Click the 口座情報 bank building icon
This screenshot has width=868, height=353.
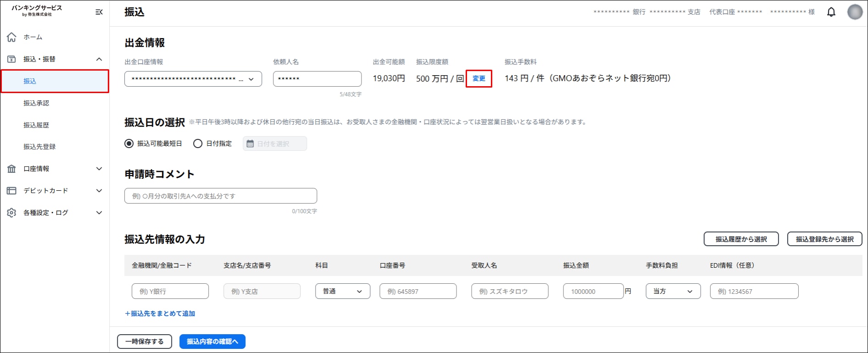[12, 169]
